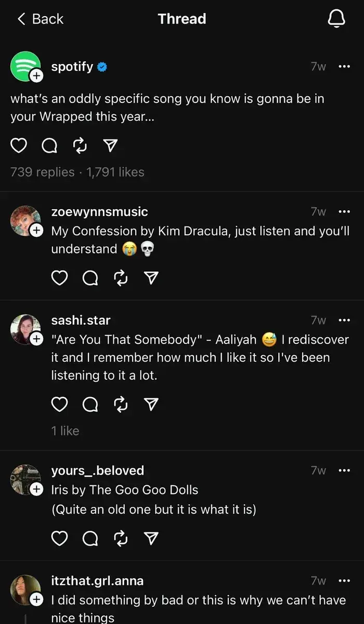Viewport: 364px width, 624px height.
Task: Like zoewynnsmusic's Kim Dracula reply
Action: [x=59, y=278]
